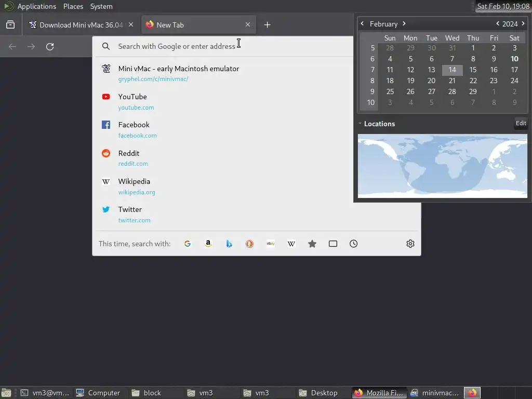The image size is (532, 399).
Task: Open a new tab with plus button
Action: pos(267,25)
